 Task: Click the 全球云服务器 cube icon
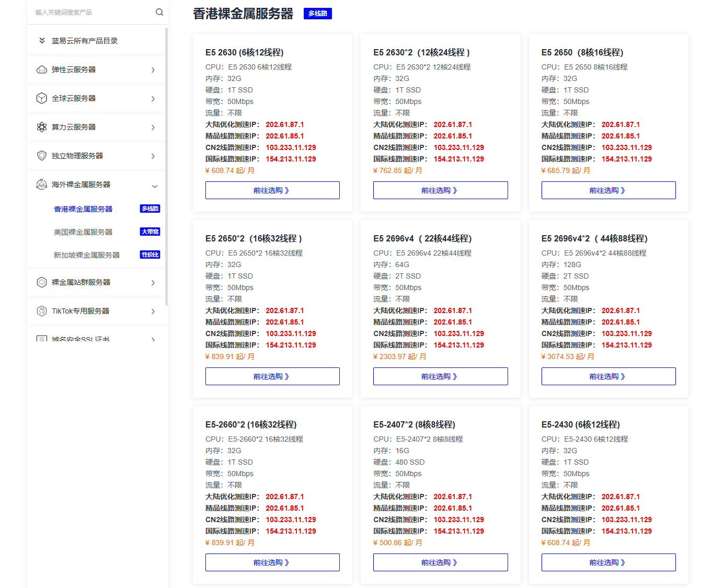(42, 98)
